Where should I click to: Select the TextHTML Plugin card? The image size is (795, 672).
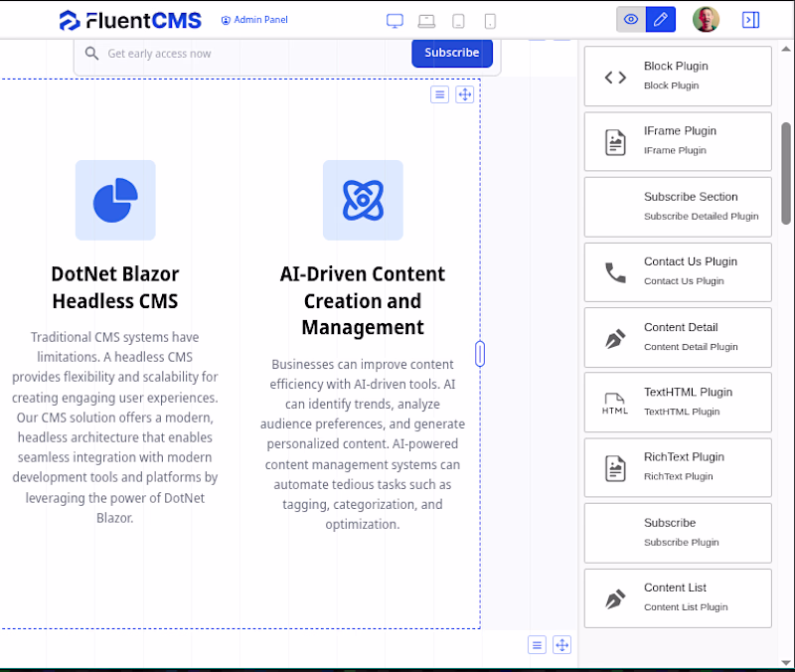(678, 403)
